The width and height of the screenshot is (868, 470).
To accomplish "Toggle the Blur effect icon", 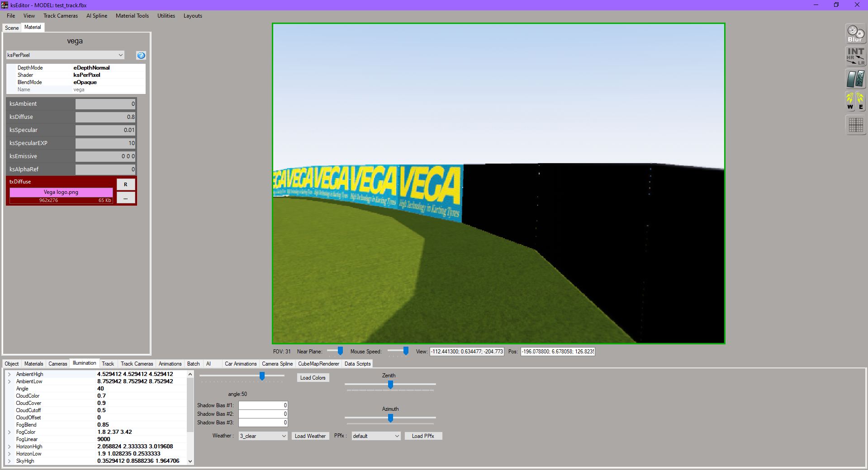I will coord(856,34).
